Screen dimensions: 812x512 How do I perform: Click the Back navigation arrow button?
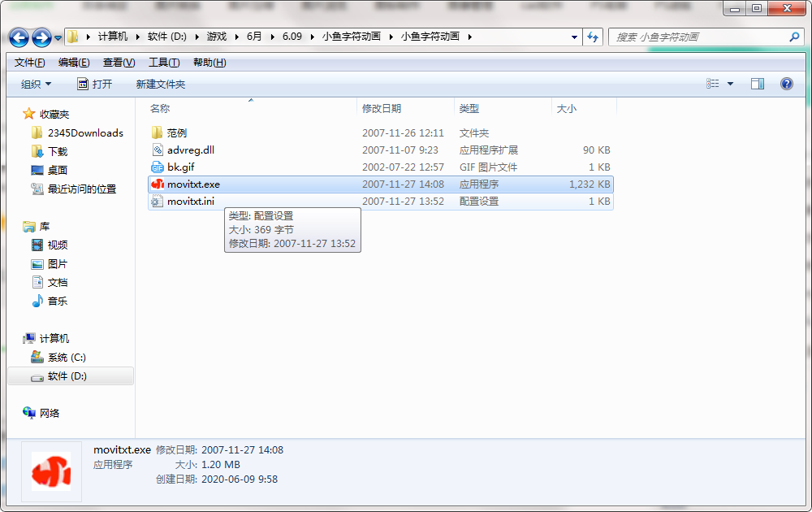point(19,37)
